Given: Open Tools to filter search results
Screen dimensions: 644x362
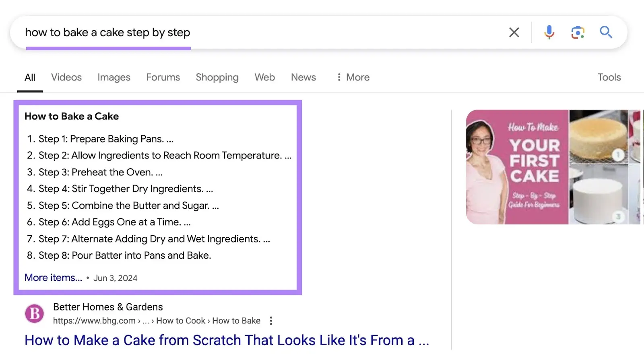Looking at the screenshot, I should point(609,77).
